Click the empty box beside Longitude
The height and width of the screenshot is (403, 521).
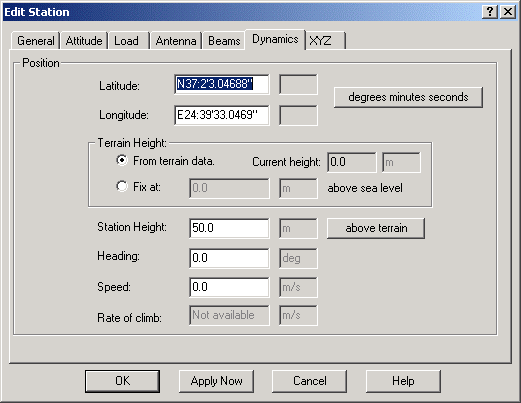(298, 115)
